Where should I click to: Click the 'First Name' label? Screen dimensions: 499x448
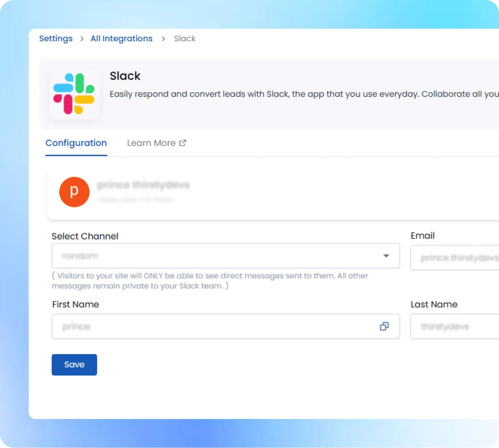[76, 304]
